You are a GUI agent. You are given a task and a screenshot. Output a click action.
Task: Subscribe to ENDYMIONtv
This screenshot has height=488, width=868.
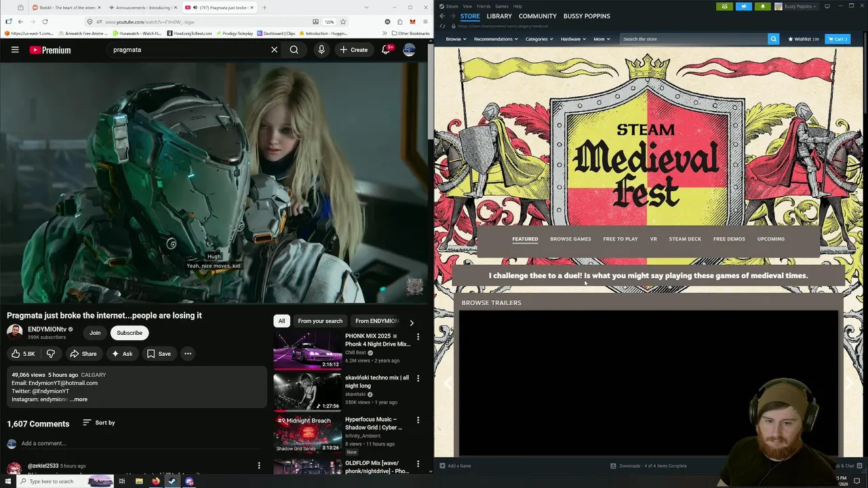point(130,333)
